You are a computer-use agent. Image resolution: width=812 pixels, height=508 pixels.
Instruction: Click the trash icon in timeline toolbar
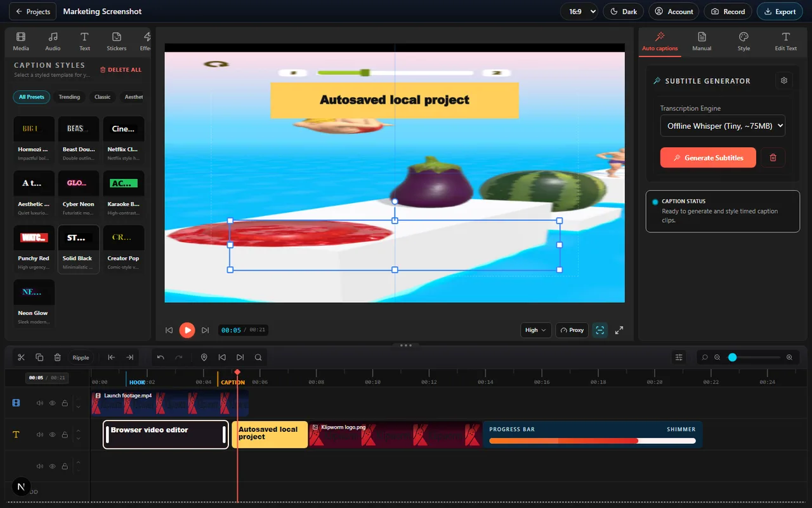click(x=57, y=358)
